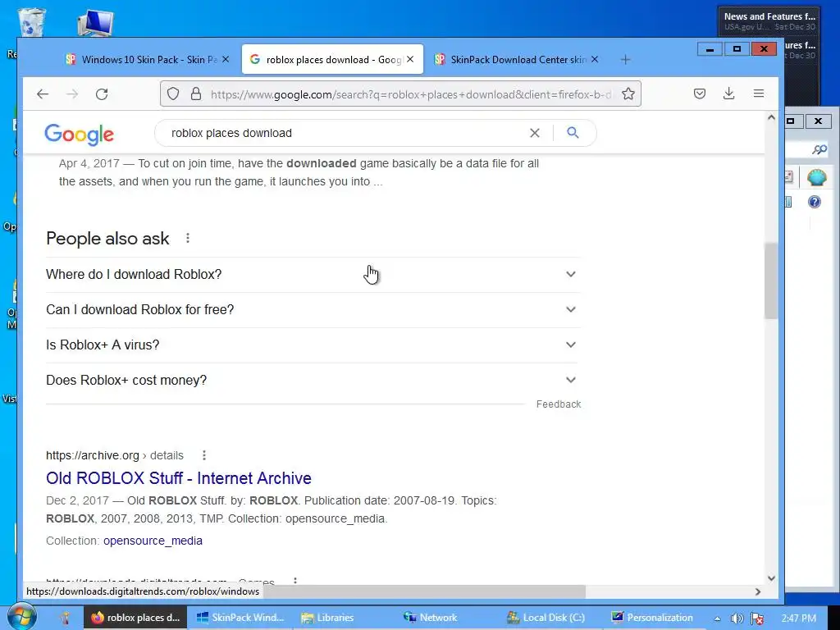The image size is (840, 630).
Task: Focus the Firefox address bar
Action: (x=400, y=94)
